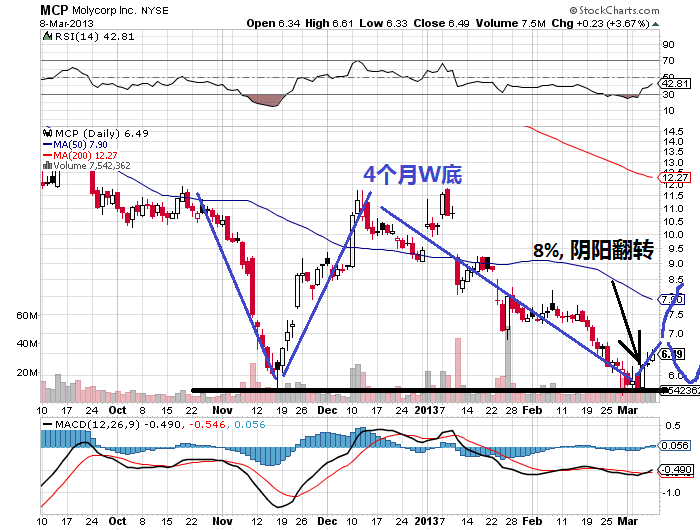Click the MCP (Daily) 6.49 legend text
700x530 pixels.
coord(102,133)
